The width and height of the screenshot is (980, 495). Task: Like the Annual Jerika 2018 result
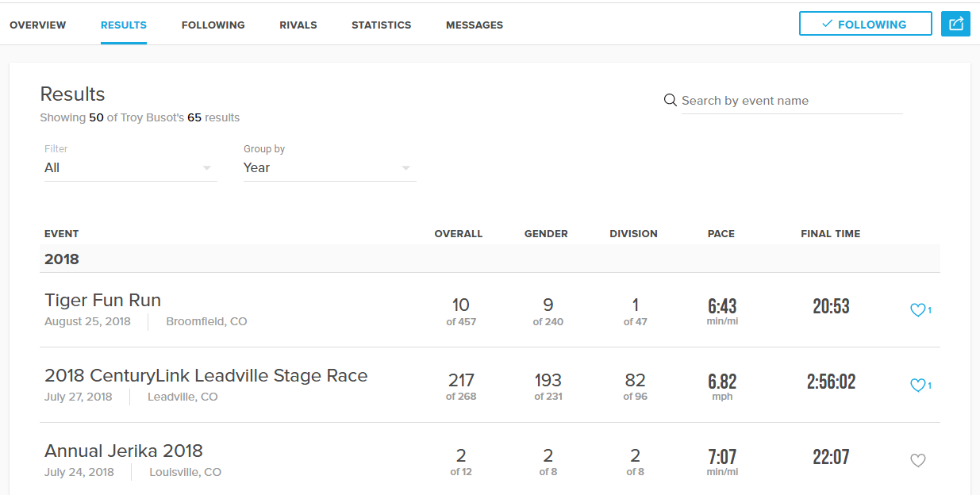coord(917,460)
